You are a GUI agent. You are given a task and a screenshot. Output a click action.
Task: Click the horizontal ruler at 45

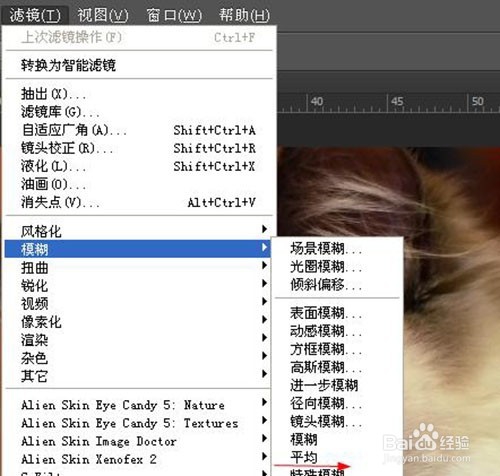click(396, 101)
